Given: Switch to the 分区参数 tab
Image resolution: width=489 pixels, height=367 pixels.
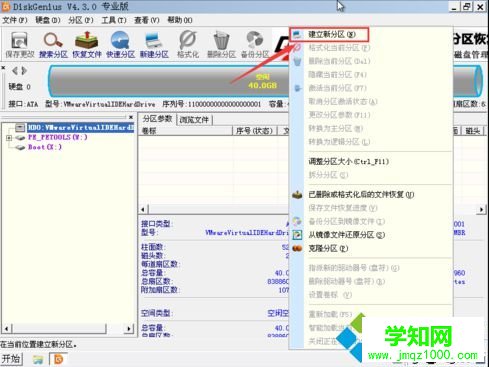Looking at the screenshot, I should tap(157, 119).
